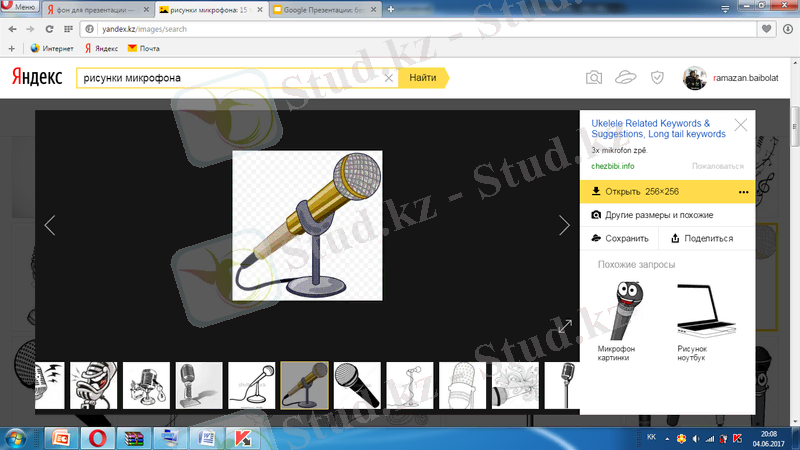Open the three-dots menu beside Открыть

(743, 192)
